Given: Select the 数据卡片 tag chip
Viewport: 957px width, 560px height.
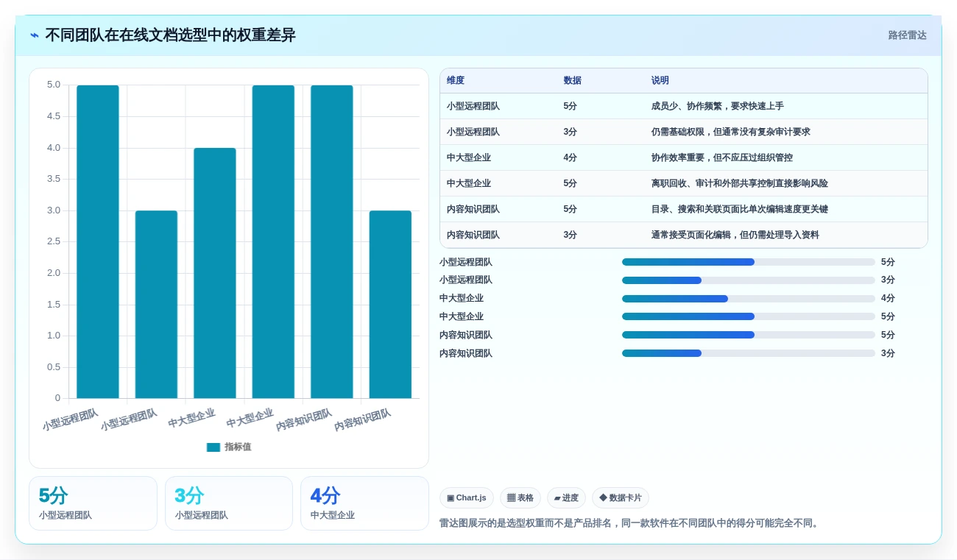Looking at the screenshot, I should 621,498.
